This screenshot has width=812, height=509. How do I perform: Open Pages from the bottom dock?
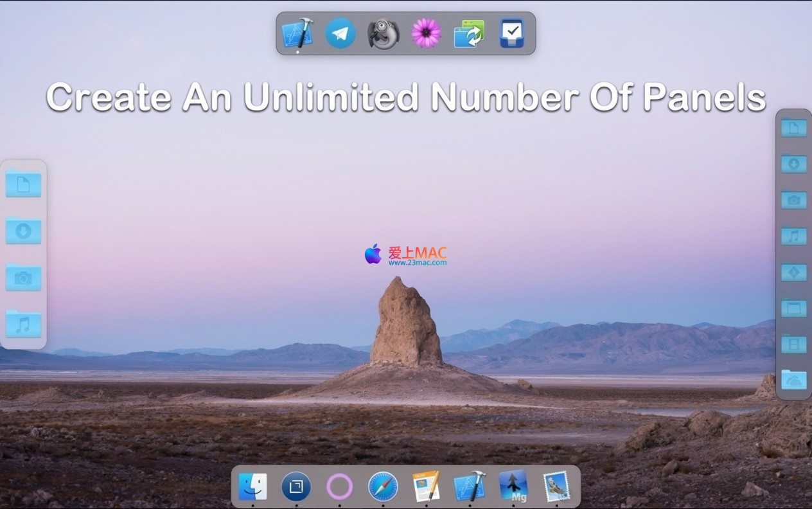pos(426,486)
